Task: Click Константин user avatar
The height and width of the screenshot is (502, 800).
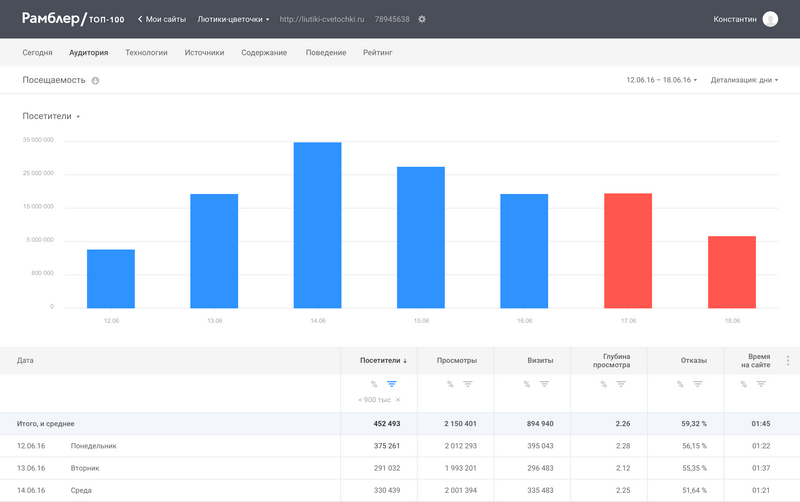Action: (x=770, y=19)
